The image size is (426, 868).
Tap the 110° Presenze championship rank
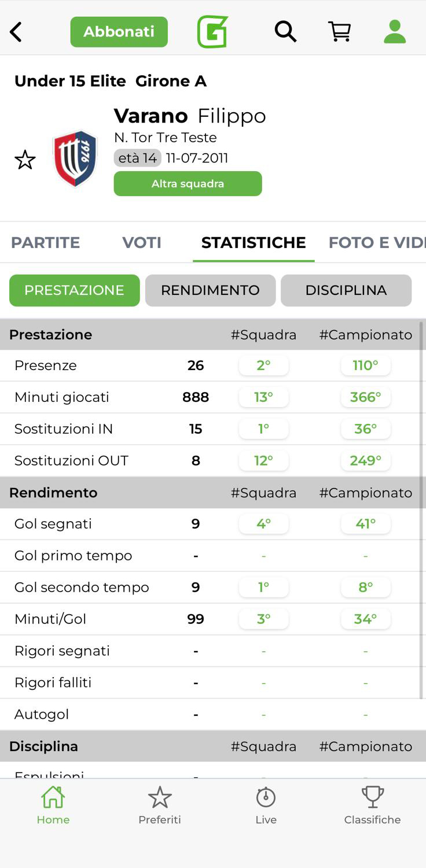click(366, 365)
